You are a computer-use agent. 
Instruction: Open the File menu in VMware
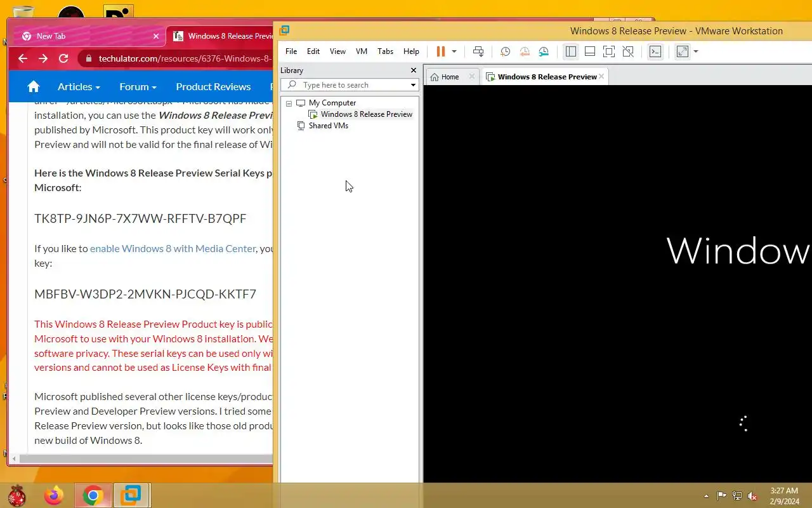click(x=291, y=51)
